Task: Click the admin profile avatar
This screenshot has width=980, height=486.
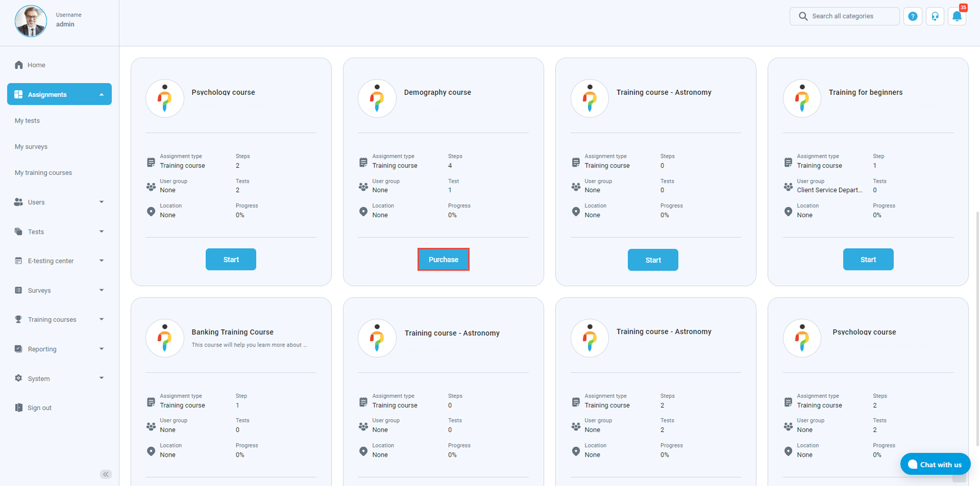Action: point(31,21)
